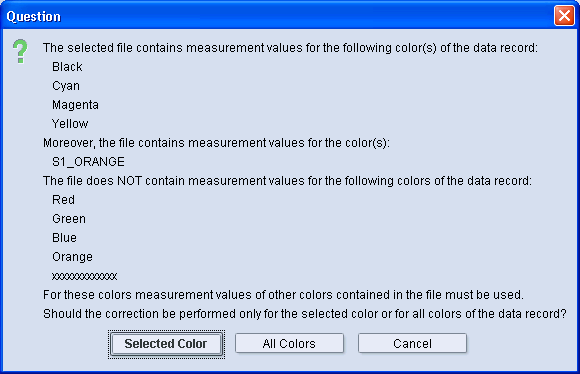
Task: Click the Orange entry in missing colors
Action: point(72,257)
